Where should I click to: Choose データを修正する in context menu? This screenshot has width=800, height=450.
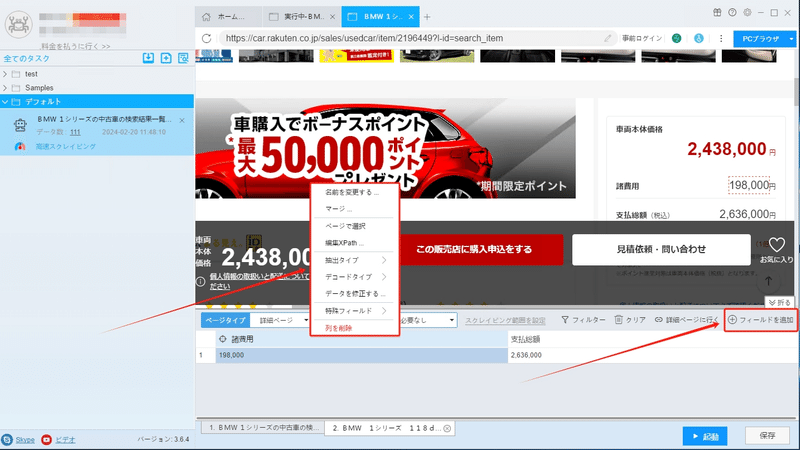[355, 294]
